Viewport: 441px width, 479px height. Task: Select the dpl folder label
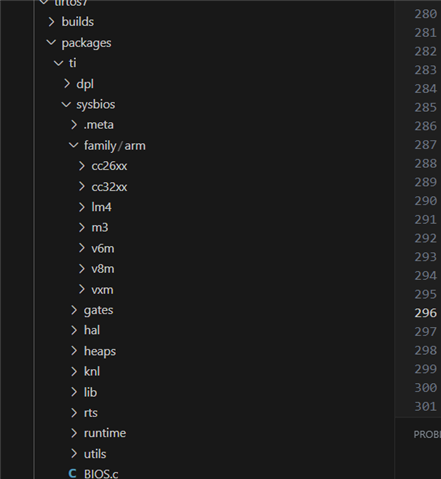[x=85, y=84]
